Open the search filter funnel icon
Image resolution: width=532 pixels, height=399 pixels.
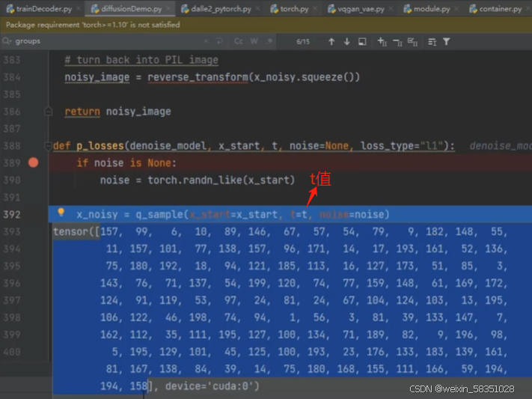coord(447,42)
